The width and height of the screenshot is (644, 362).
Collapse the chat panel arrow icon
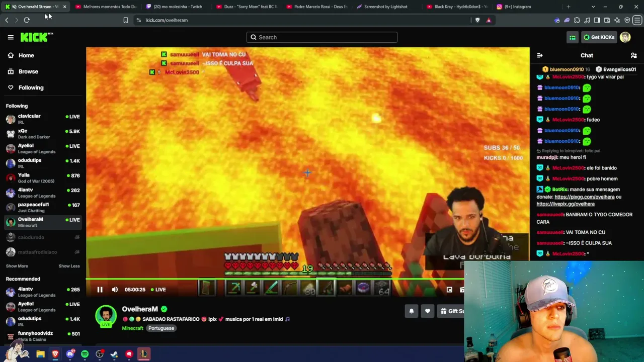[540, 55]
